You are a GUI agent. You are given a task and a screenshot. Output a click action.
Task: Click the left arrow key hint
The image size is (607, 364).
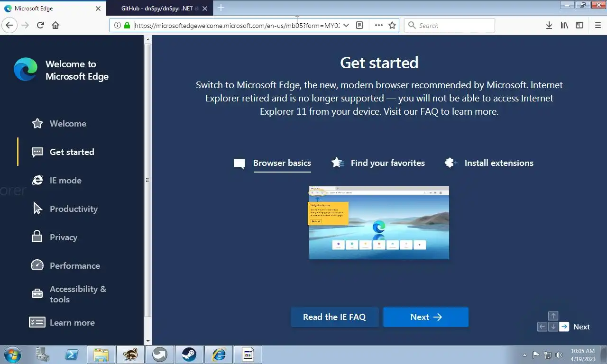click(x=542, y=327)
